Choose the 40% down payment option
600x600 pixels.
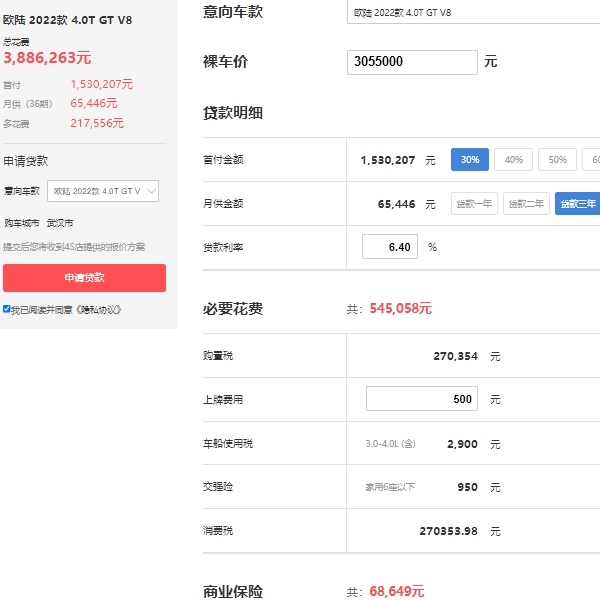pos(513,160)
